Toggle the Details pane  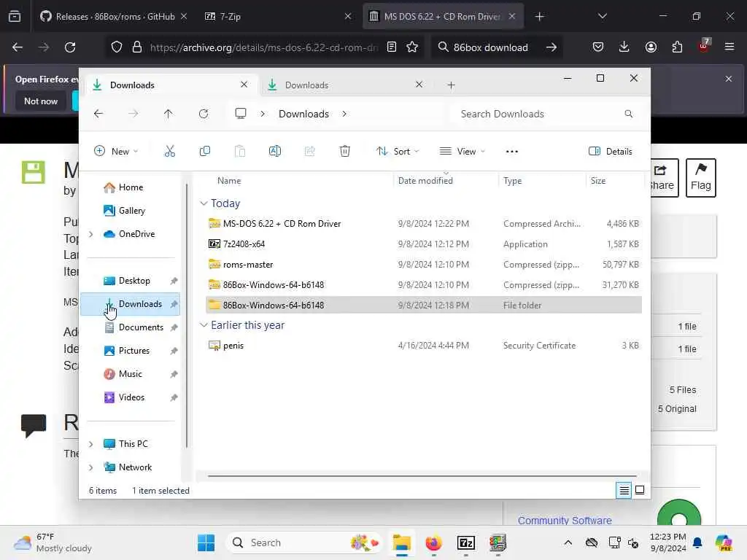tap(611, 152)
